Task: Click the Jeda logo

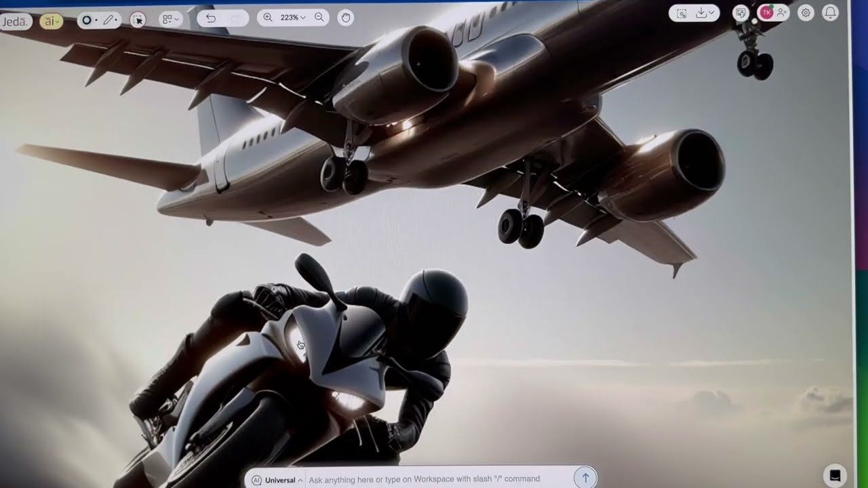Action: [15, 20]
